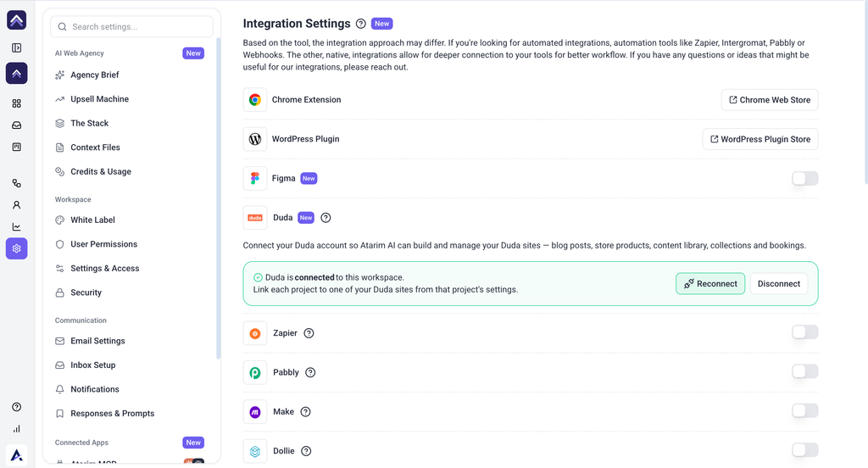Click the help icon next to Zapier
Image resolution: width=868 pixels, height=468 pixels.
click(x=309, y=333)
